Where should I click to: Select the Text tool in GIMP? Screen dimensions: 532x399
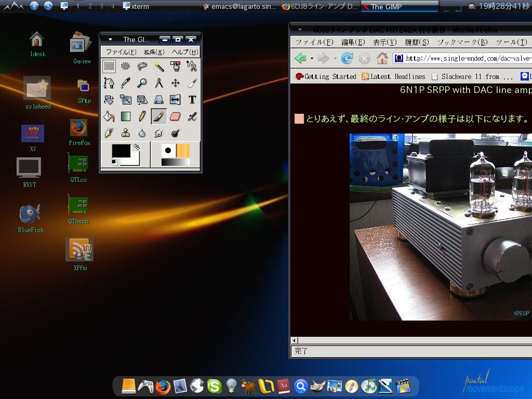(193, 100)
